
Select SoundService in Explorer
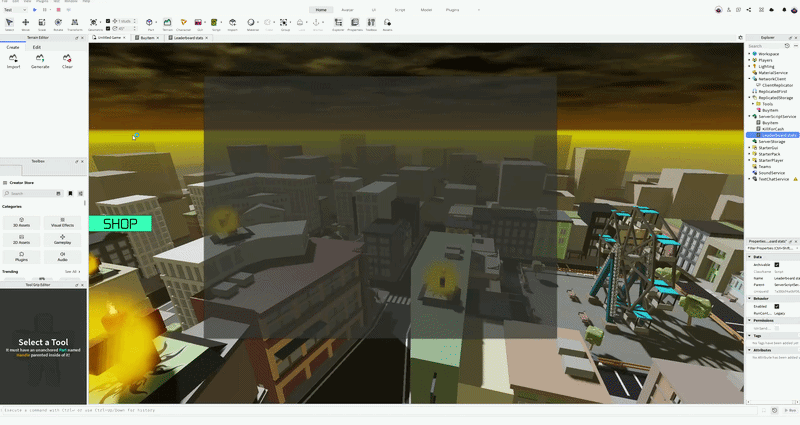tap(772, 172)
